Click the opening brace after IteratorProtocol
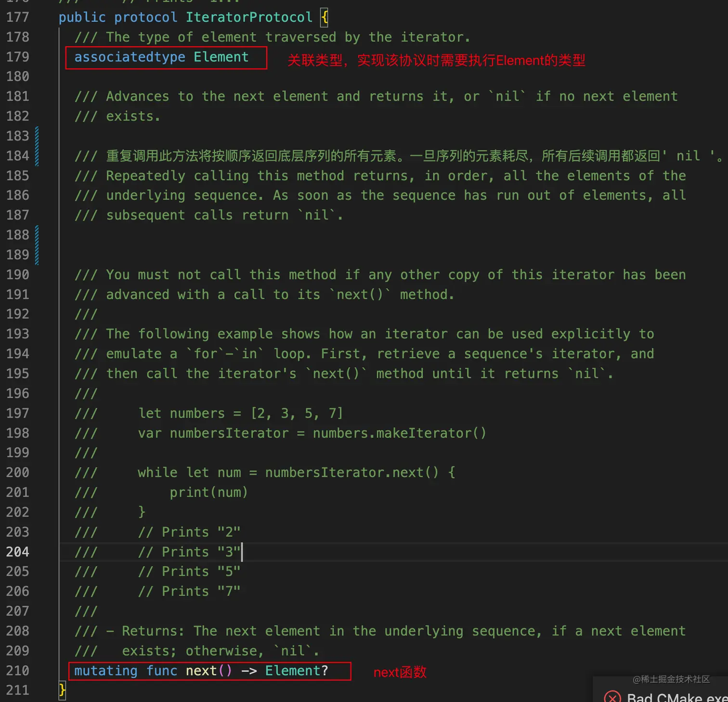This screenshot has width=728, height=702. pyautogui.click(x=325, y=17)
